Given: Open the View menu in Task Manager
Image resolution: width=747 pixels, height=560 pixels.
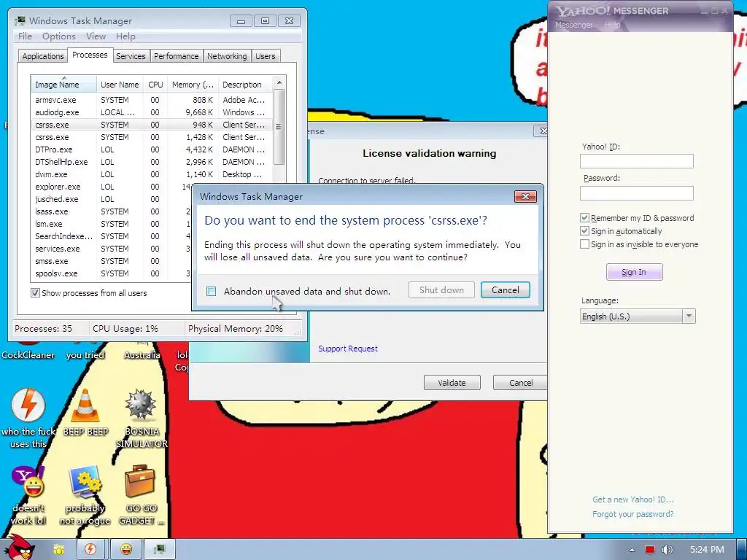Looking at the screenshot, I should [x=96, y=36].
